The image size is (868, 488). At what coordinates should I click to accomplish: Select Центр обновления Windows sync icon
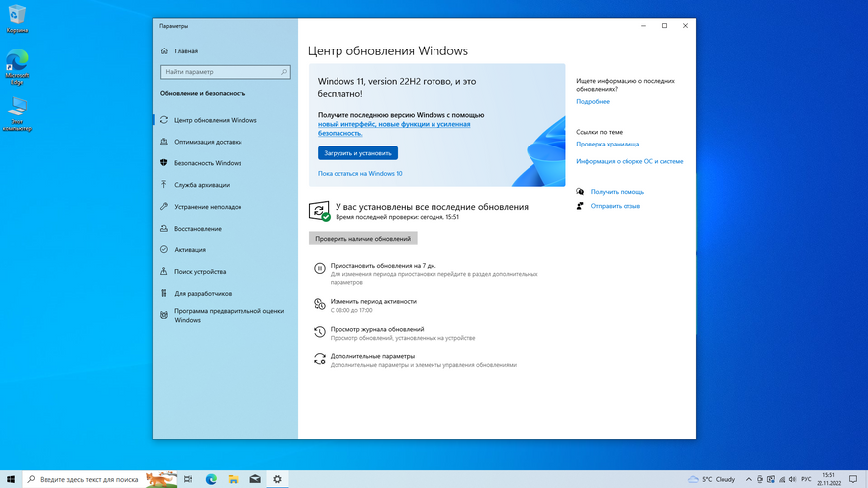click(164, 120)
